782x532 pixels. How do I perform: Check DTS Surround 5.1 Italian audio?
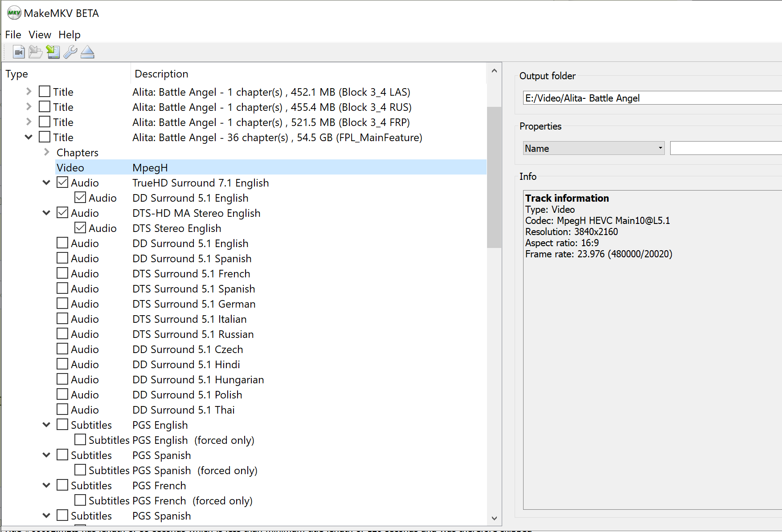pos(62,319)
